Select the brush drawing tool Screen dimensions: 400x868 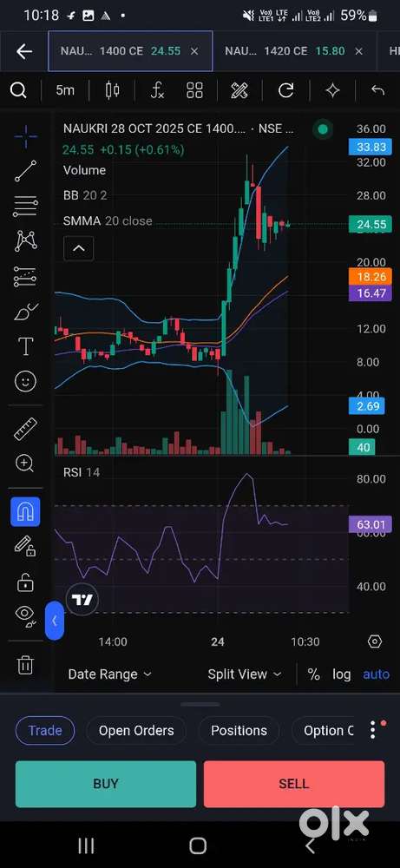25,312
